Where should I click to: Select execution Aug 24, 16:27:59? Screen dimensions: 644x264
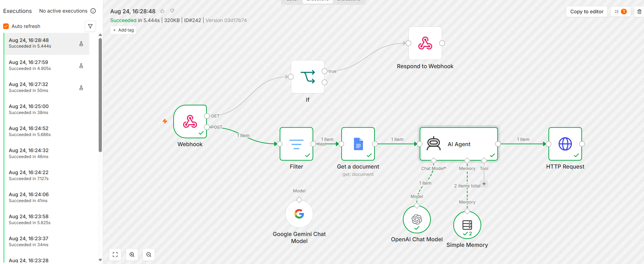pos(47,66)
